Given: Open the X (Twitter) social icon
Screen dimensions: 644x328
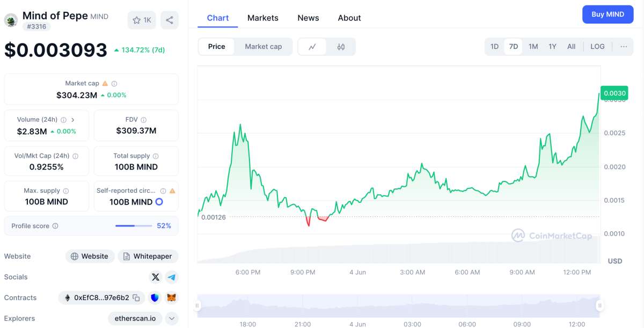Looking at the screenshot, I should [156, 277].
